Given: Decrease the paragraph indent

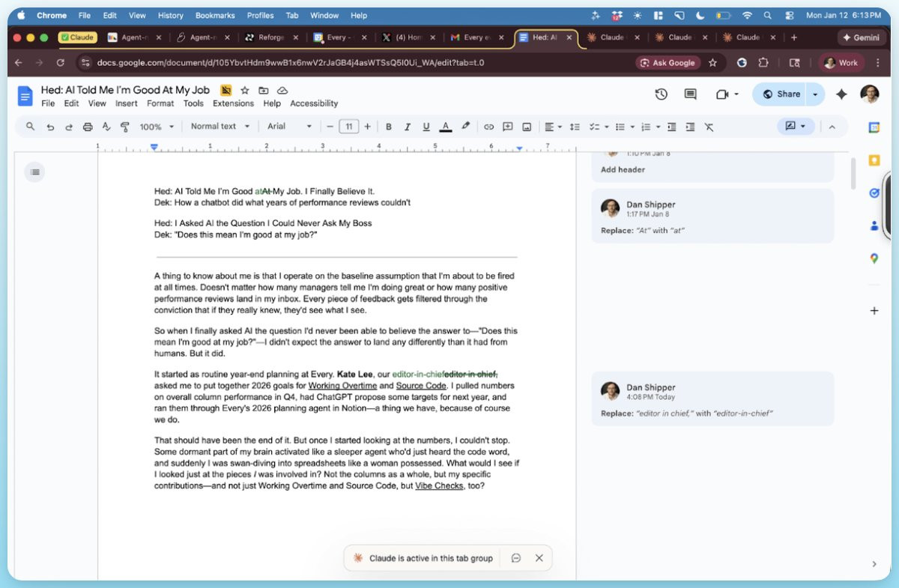Looking at the screenshot, I should click(671, 127).
